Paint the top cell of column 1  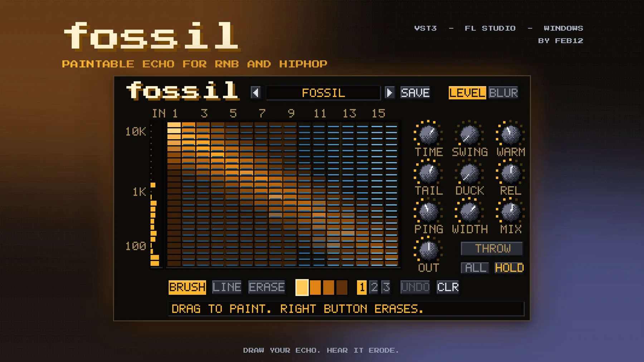click(174, 125)
